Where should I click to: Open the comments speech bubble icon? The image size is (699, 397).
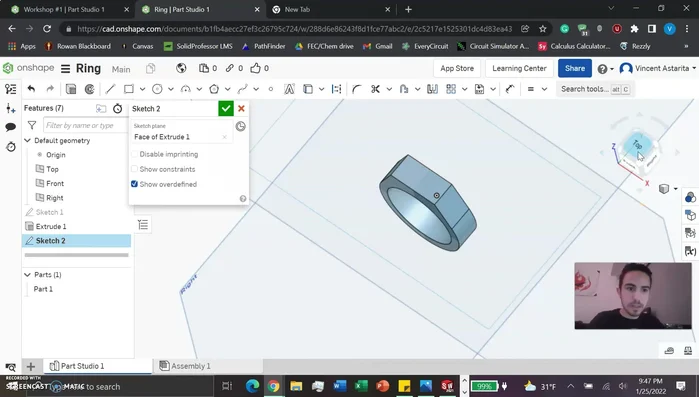(11, 127)
